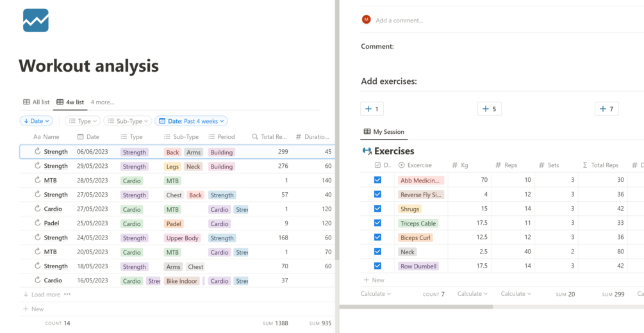Click the plus icon on the +7 button
This screenshot has height=333, width=644.
click(x=602, y=109)
